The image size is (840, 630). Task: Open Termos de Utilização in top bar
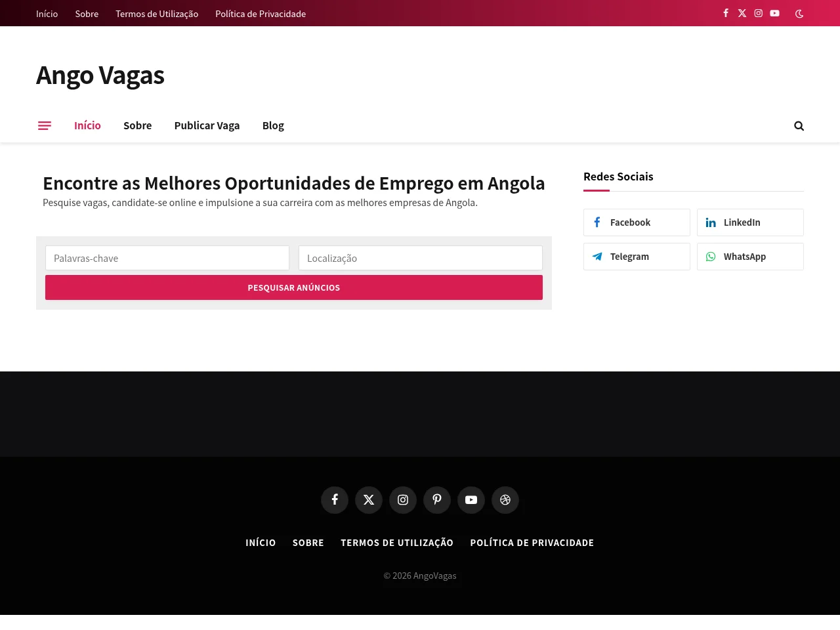click(157, 14)
